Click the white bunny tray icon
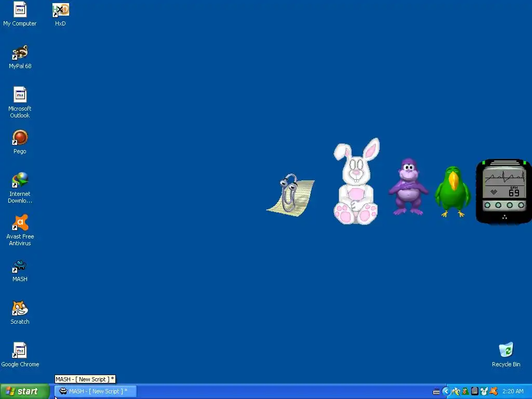532x399 pixels. click(x=484, y=392)
